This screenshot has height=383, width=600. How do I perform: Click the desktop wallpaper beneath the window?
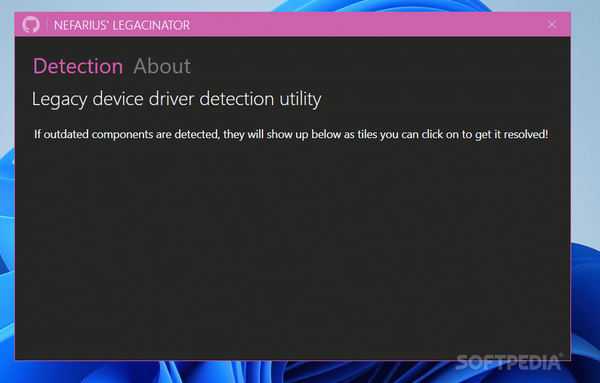pos(230,372)
